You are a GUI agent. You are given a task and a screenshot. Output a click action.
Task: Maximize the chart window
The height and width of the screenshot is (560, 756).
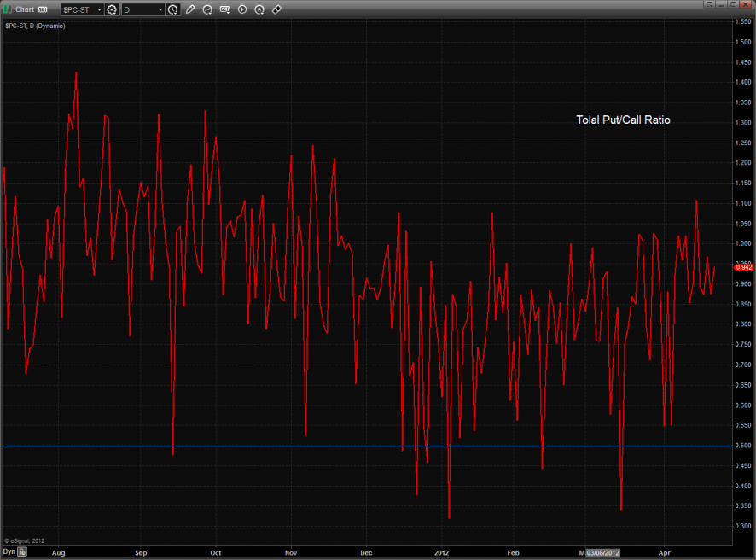734,6
